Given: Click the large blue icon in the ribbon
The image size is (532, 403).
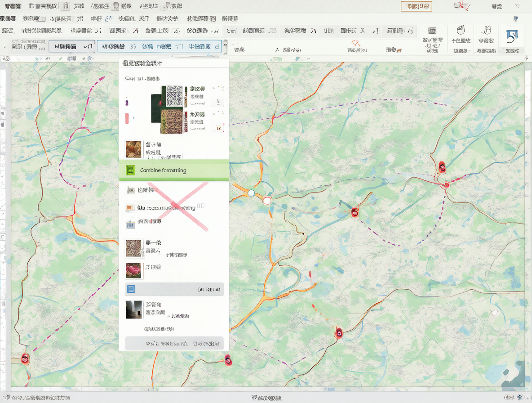Looking at the screenshot, I should coord(512,36).
